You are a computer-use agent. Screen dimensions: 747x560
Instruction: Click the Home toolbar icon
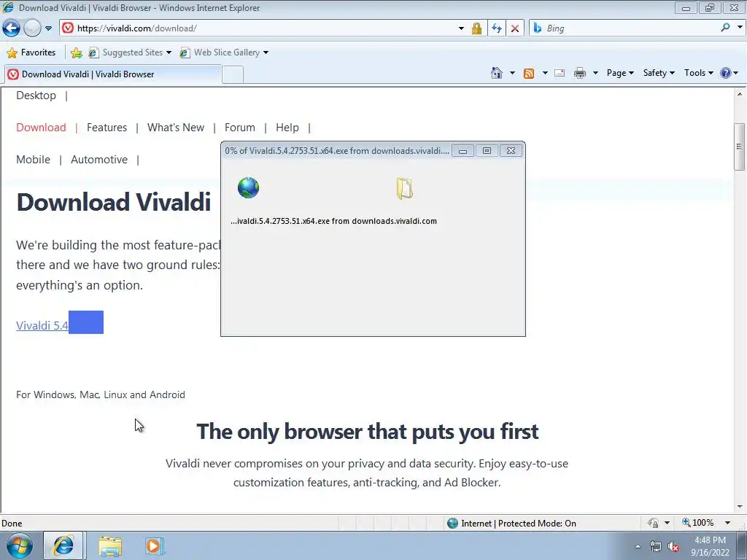(496, 73)
